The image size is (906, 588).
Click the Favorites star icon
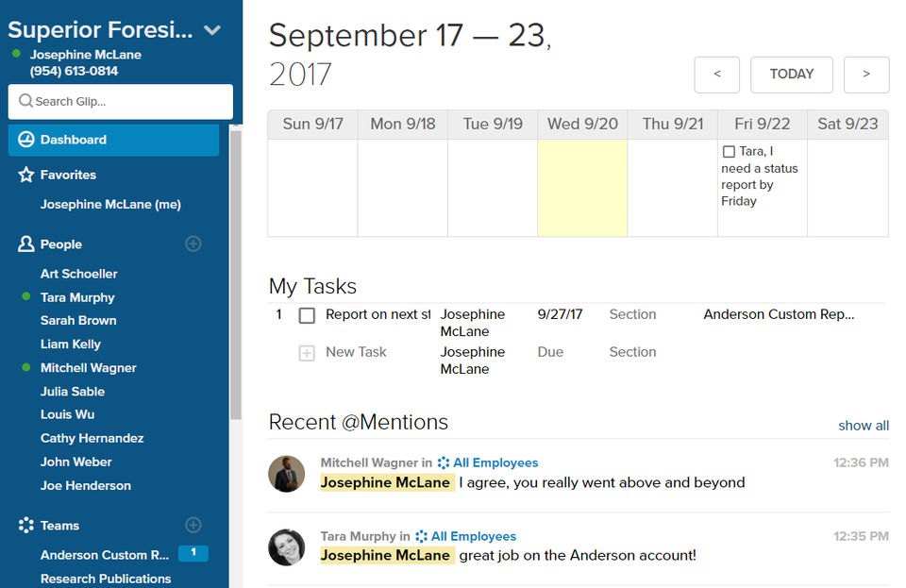tap(26, 175)
